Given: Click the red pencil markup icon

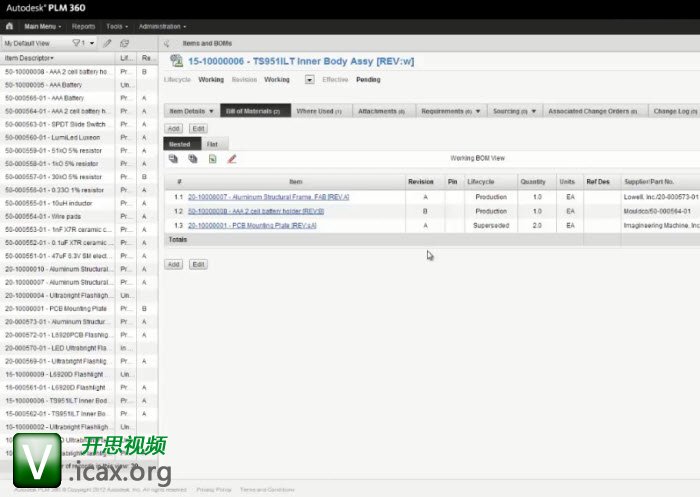Looking at the screenshot, I should [232, 159].
